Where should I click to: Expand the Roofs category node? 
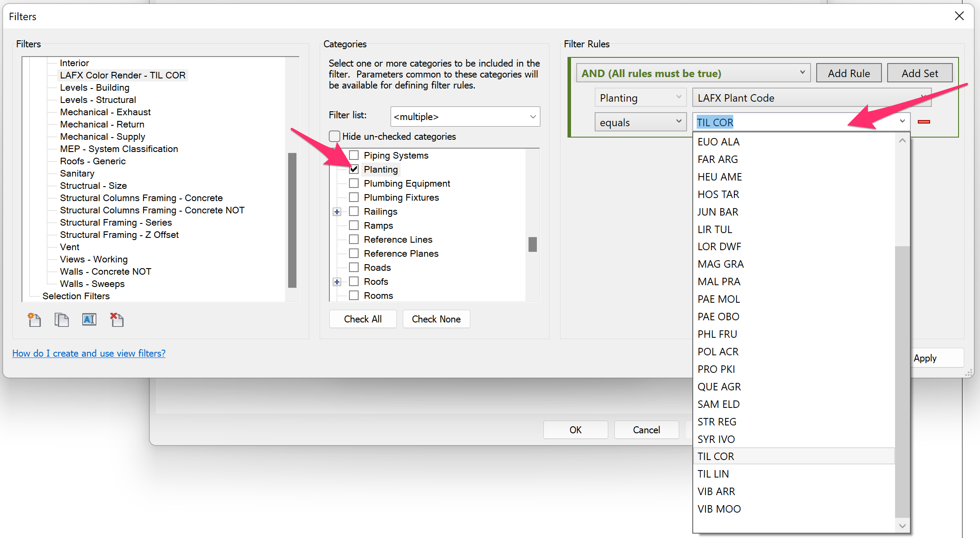[x=337, y=282]
